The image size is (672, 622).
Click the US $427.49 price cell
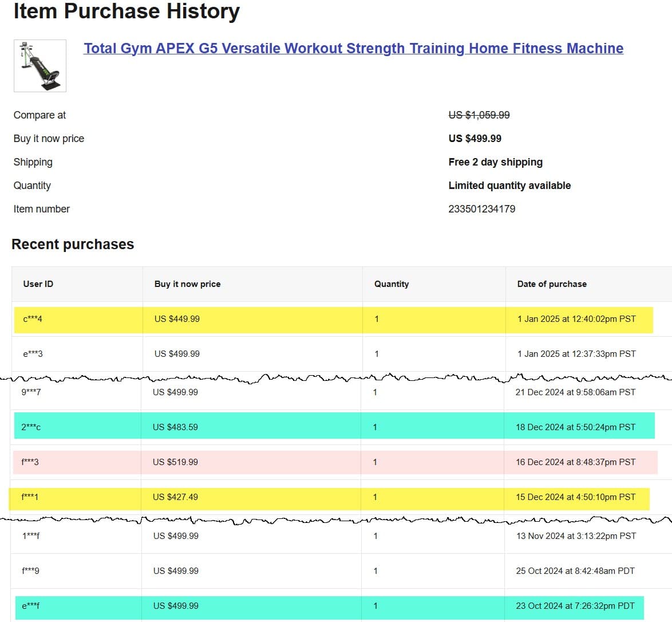(x=175, y=497)
